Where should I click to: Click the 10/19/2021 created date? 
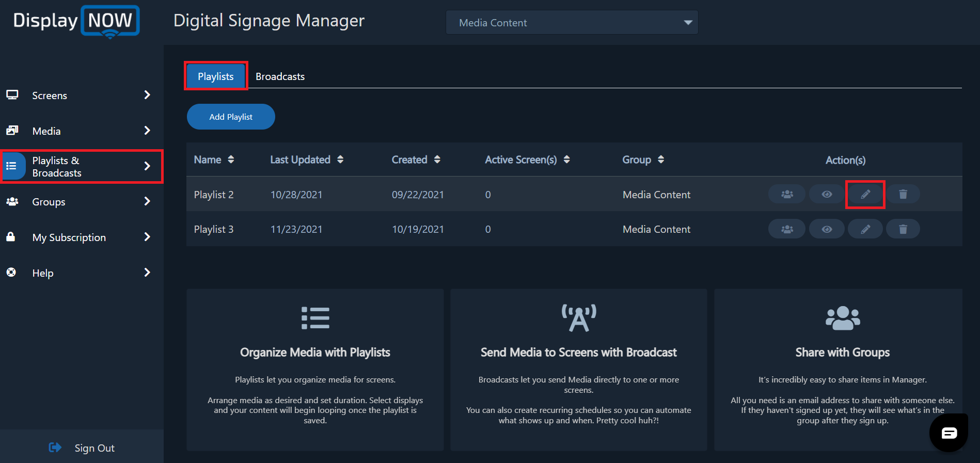click(418, 229)
